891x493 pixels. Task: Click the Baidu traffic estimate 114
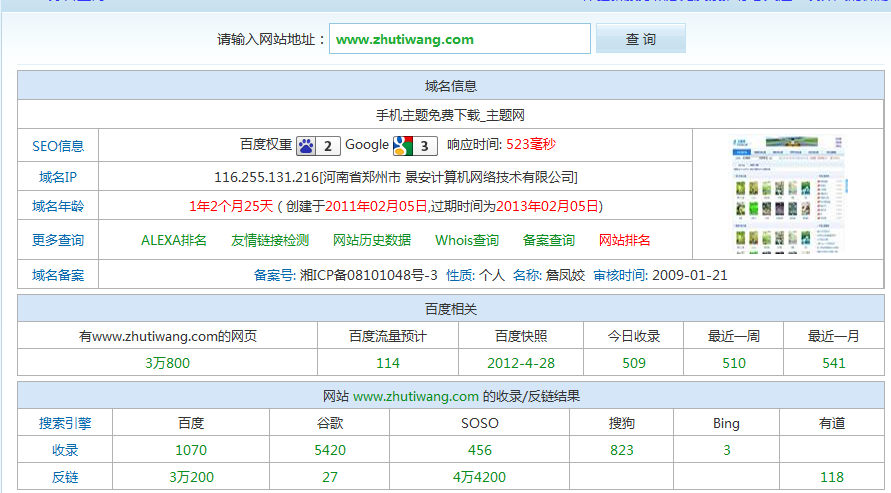(388, 363)
